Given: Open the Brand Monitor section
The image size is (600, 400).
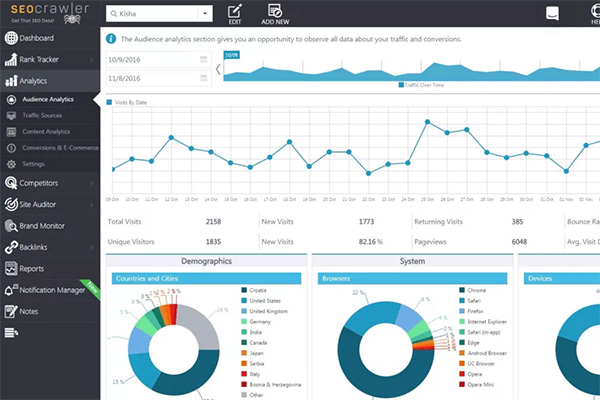Looking at the screenshot, I should pyautogui.click(x=41, y=226).
